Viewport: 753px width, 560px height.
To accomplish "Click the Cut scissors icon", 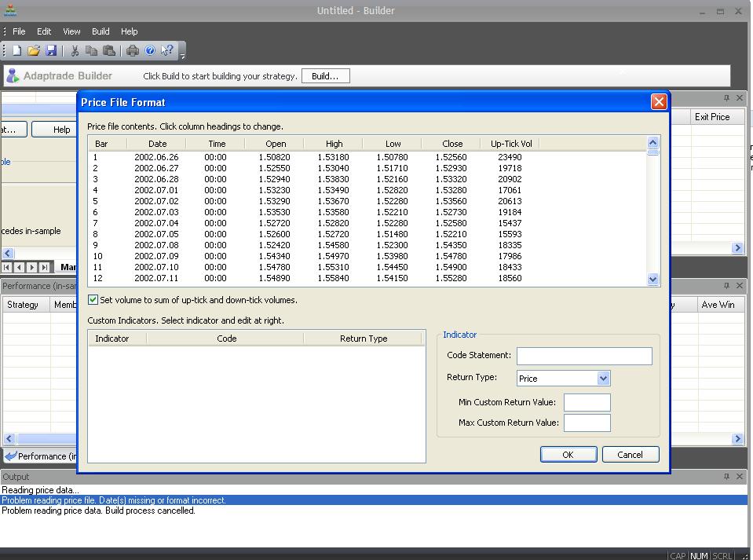I will [75, 51].
